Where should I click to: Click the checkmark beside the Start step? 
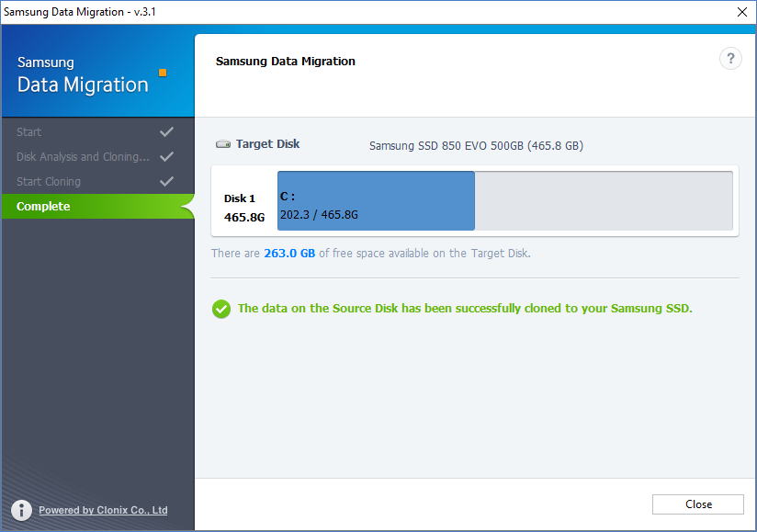tap(166, 132)
